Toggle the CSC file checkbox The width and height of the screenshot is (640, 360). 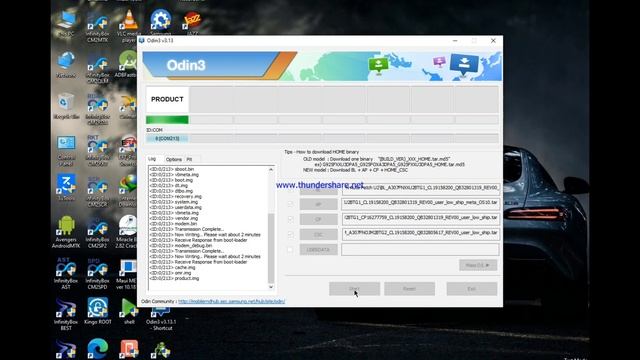pos(290,234)
